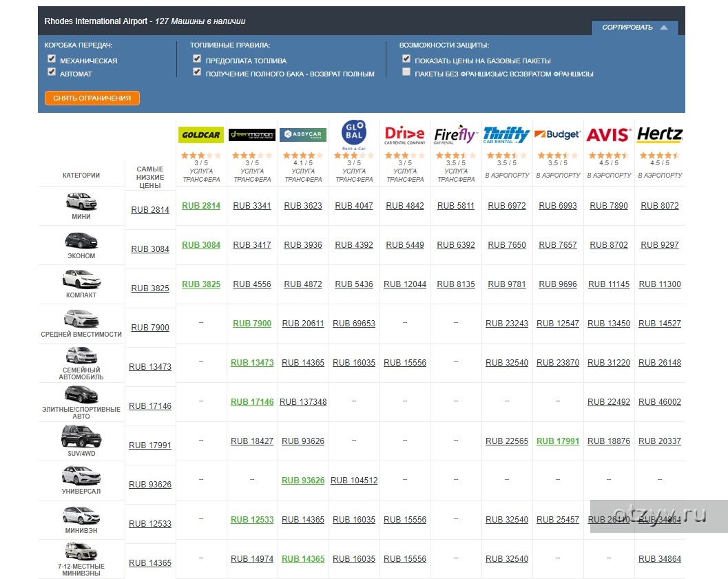Select the УНИВЕРСАЛ category car image

coord(81,476)
